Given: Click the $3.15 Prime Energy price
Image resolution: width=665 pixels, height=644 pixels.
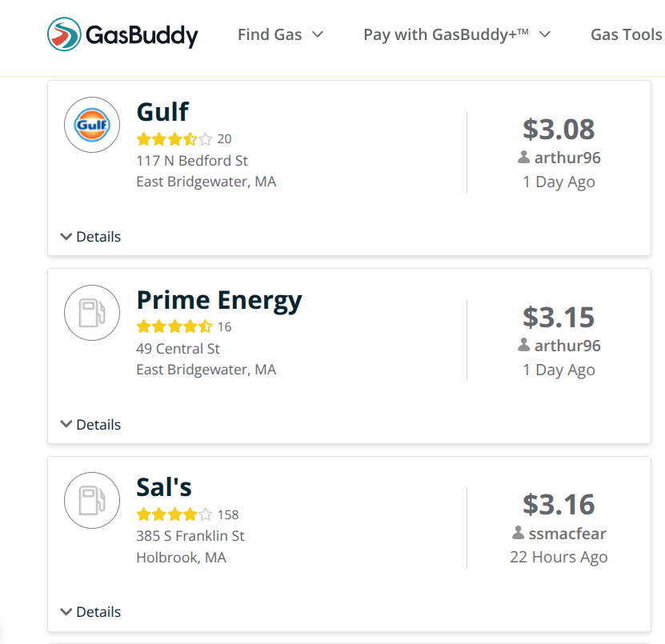Looking at the screenshot, I should (559, 317).
